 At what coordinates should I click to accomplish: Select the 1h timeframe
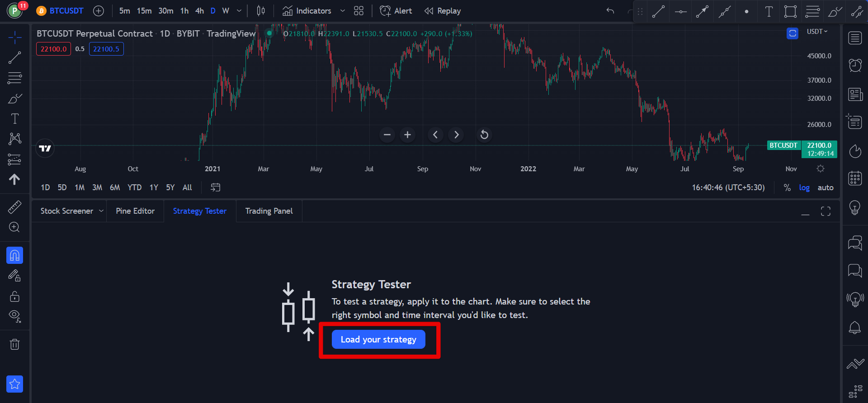(x=184, y=11)
